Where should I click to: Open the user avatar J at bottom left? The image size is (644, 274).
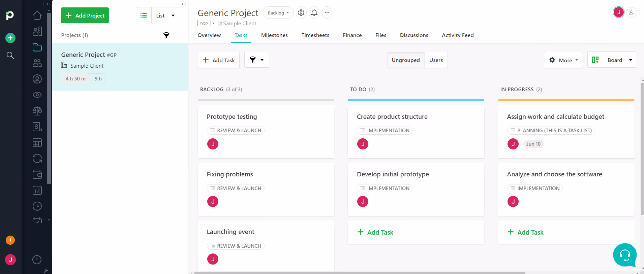[10, 260]
